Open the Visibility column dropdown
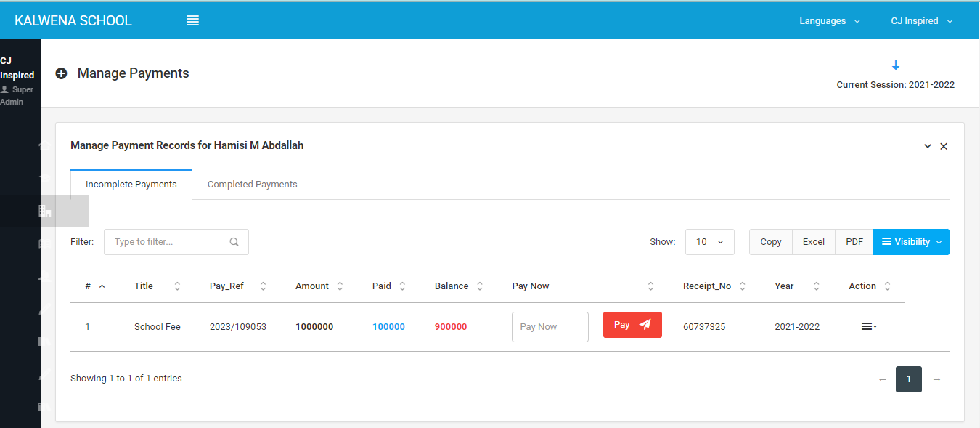The height and width of the screenshot is (428, 980). [911, 242]
